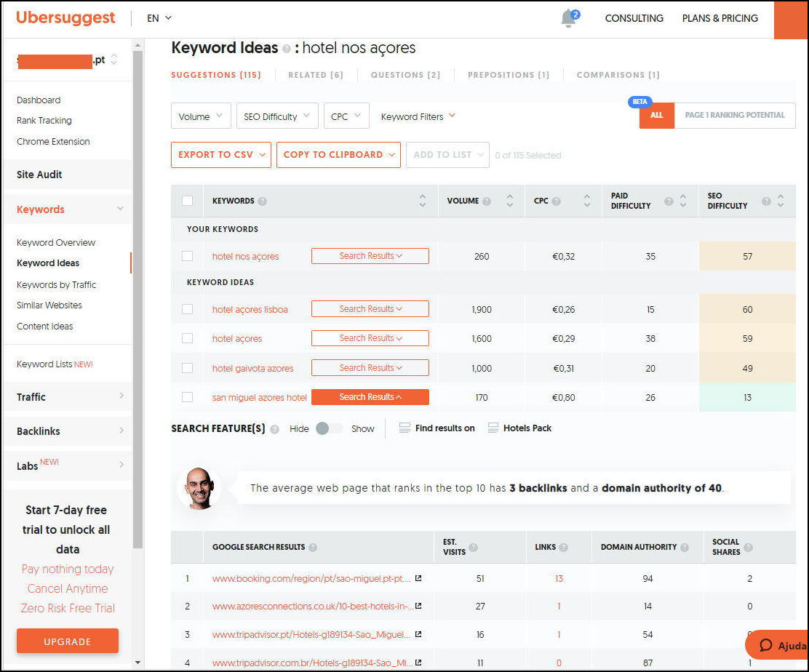Screen dimensions: 809x672
Task: Check the 'san miguel azores hotel' checkbox
Action: pyautogui.click(x=187, y=397)
